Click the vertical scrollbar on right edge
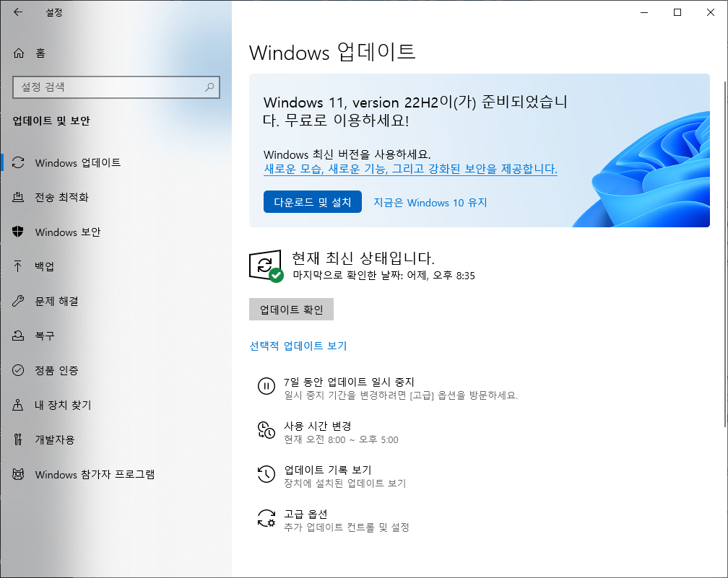 (725, 254)
